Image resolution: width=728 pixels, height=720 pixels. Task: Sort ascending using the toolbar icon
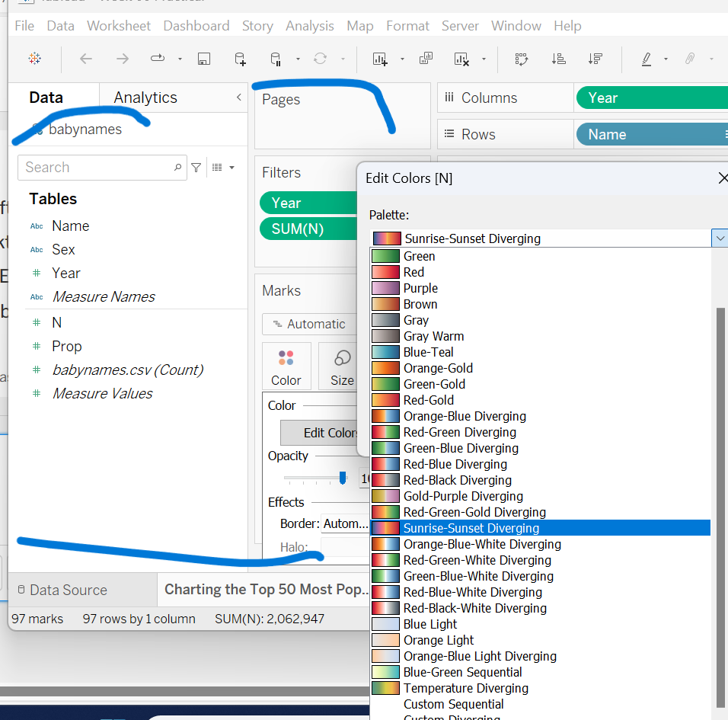coord(558,59)
